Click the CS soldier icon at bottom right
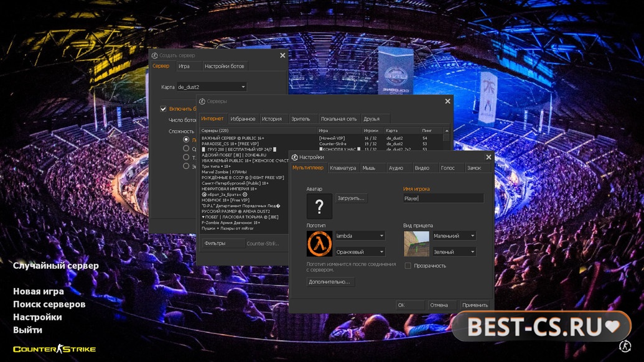The height and width of the screenshot is (362, 644). click(625, 346)
